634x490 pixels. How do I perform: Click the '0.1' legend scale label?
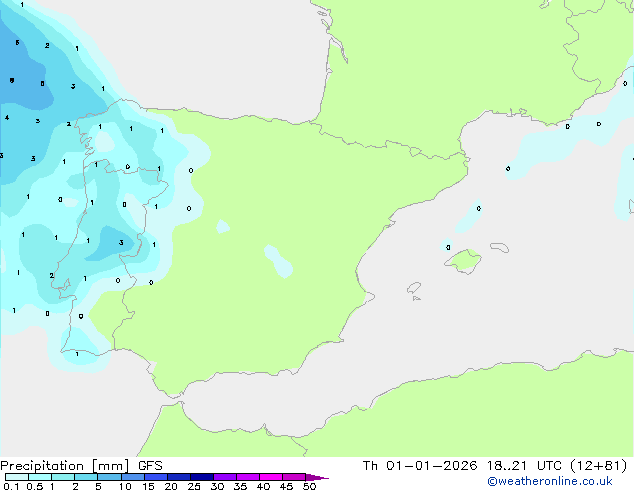[x=11, y=486]
